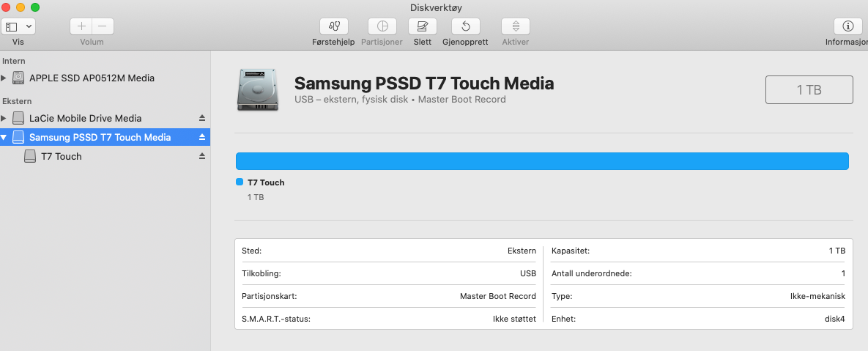Click the Ikke støttet S.M.A.R.T. value

pyautogui.click(x=514, y=319)
